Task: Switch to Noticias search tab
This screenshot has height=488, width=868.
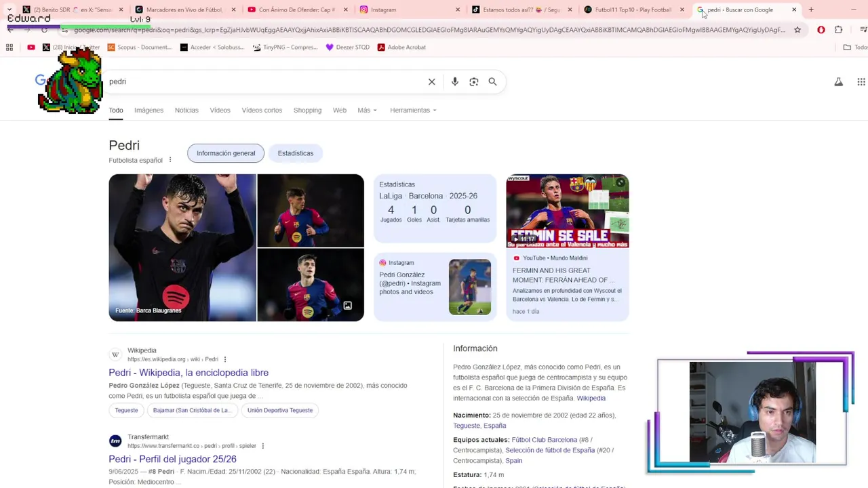Action: 186,110
